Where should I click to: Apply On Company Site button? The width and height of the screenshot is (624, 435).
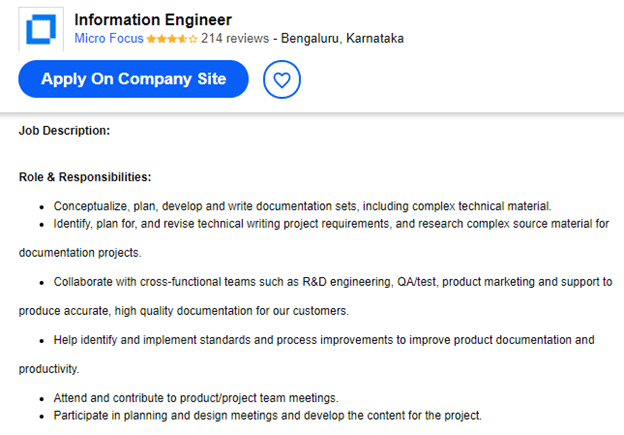[133, 79]
